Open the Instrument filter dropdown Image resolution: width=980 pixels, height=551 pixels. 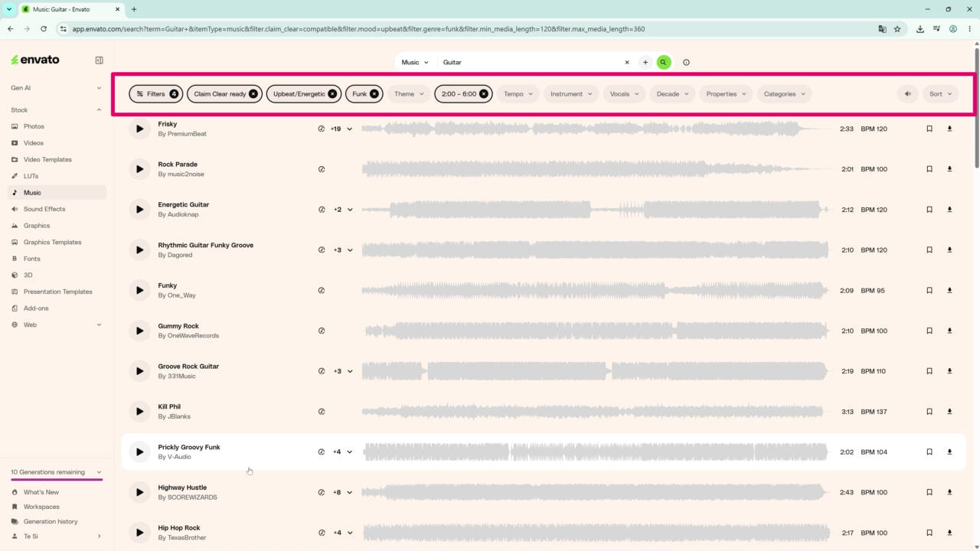571,94
